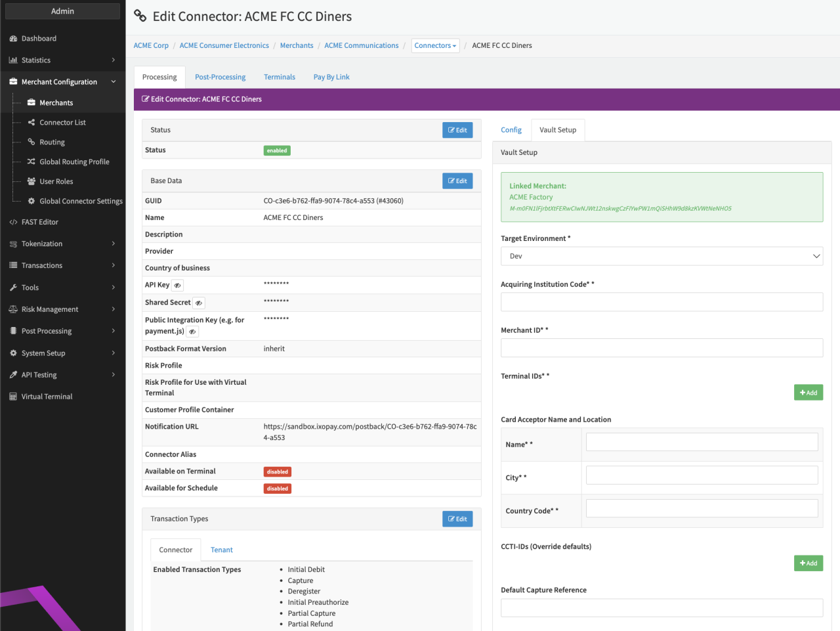Show the hidden Shared Secret

point(198,303)
